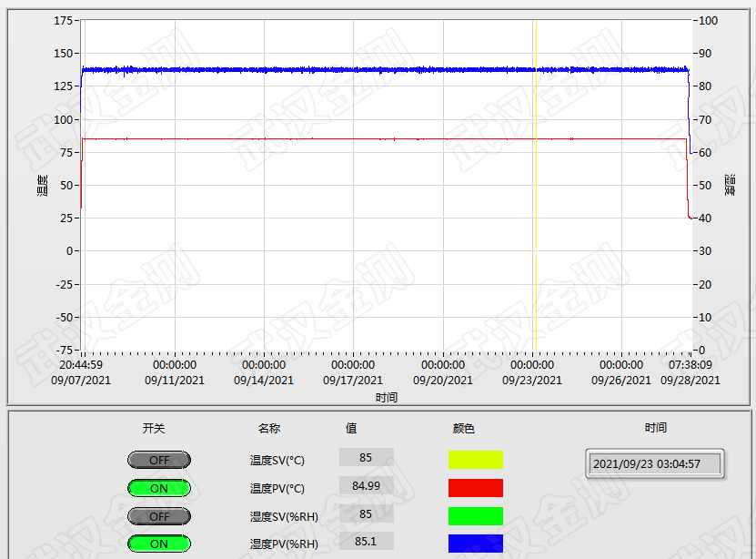Click the 时间 label below the chart x-axis
The height and width of the screenshot is (559, 756).
[386, 397]
